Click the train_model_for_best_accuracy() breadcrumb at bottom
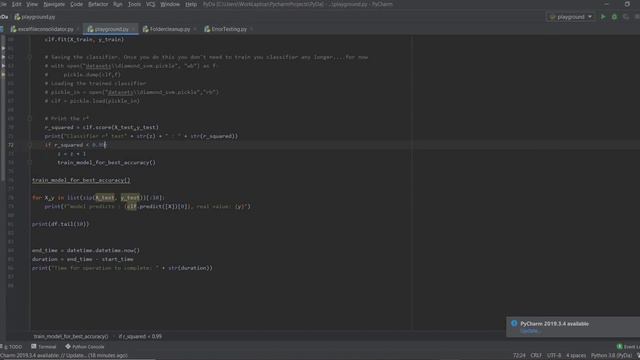 coord(71,336)
